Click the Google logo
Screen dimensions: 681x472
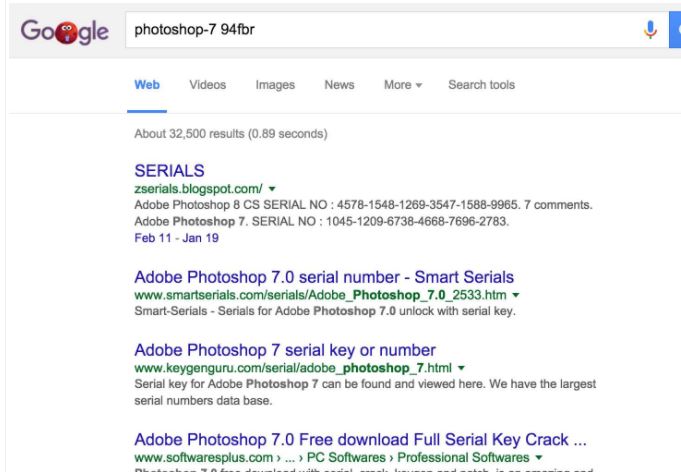point(65,31)
